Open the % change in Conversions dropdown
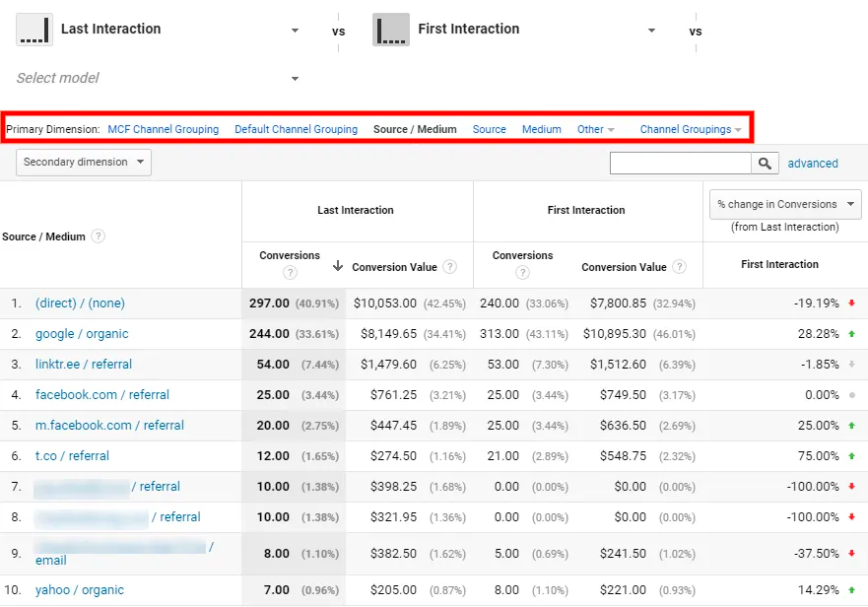 point(785,204)
